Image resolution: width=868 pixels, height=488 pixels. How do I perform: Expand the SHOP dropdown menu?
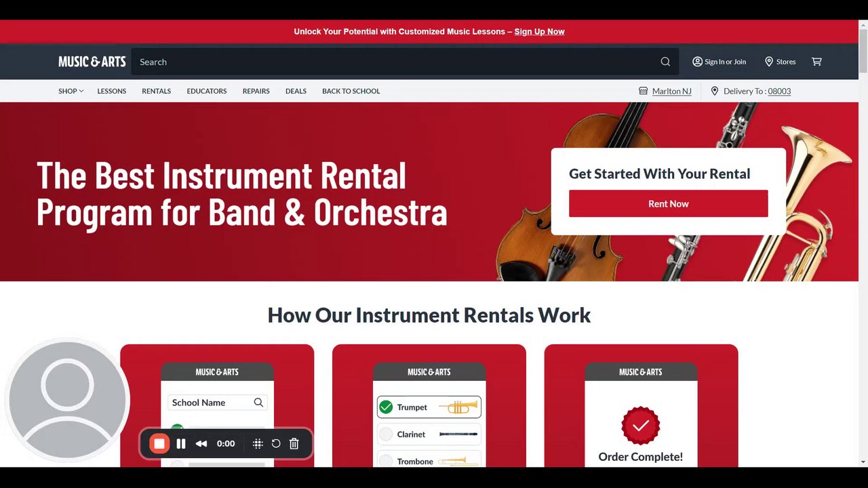pyautogui.click(x=71, y=91)
